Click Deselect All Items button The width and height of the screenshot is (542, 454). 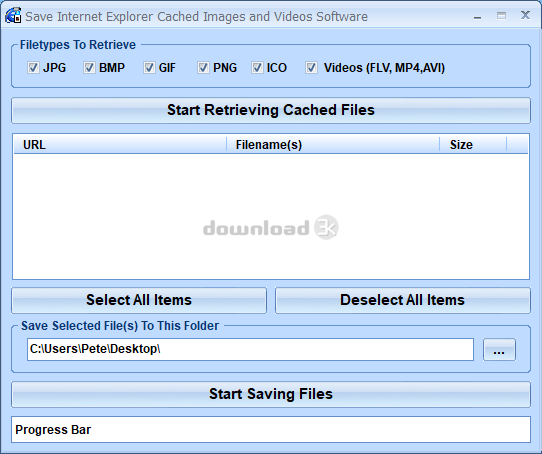[403, 300]
